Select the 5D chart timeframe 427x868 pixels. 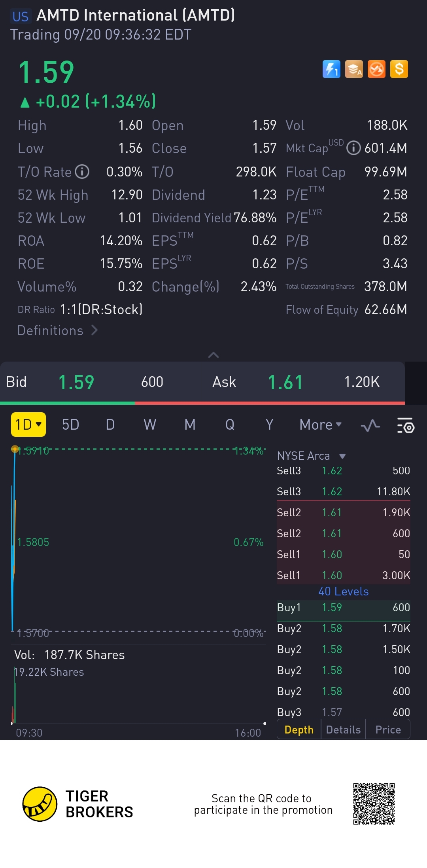pos(70,425)
